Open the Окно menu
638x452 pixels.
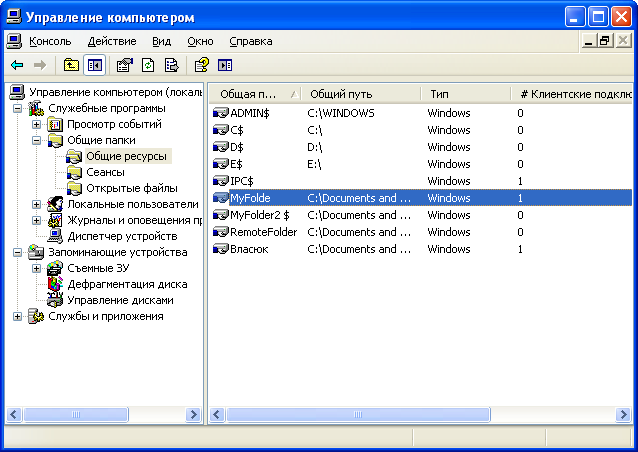click(x=200, y=41)
